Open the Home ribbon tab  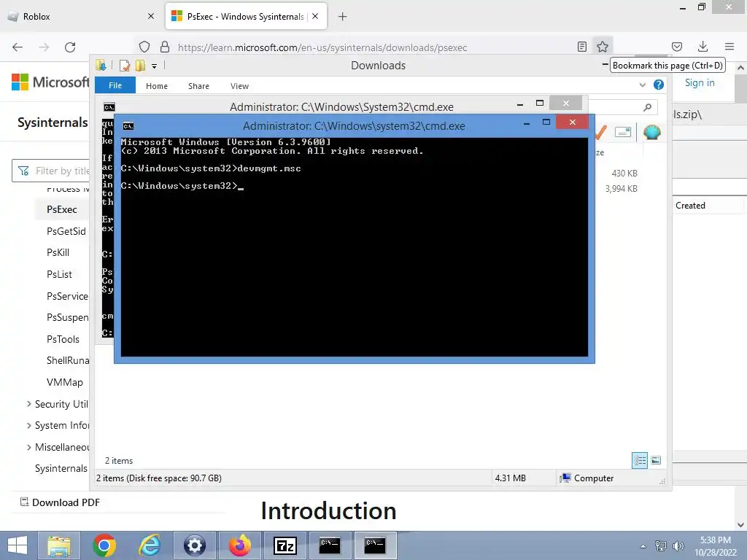pyautogui.click(x=157, y=86)
